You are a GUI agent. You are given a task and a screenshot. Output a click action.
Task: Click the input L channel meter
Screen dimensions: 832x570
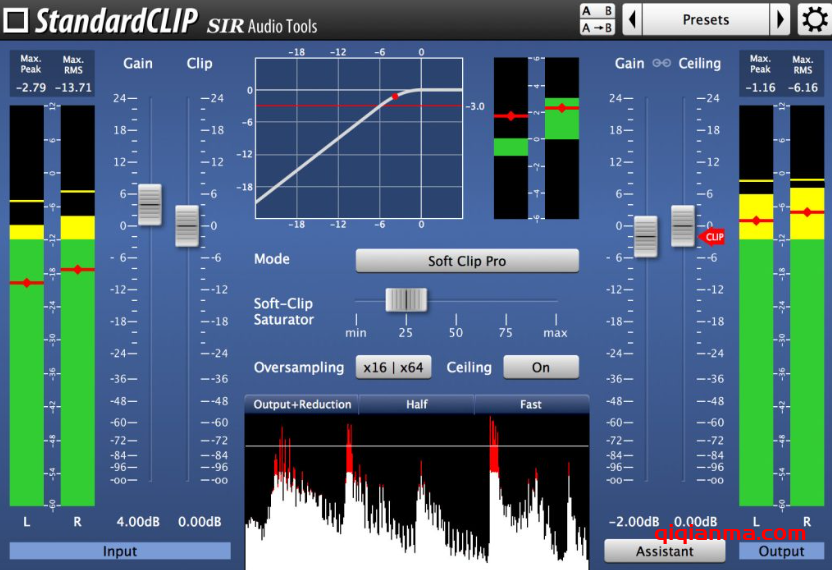click(27, 305)
